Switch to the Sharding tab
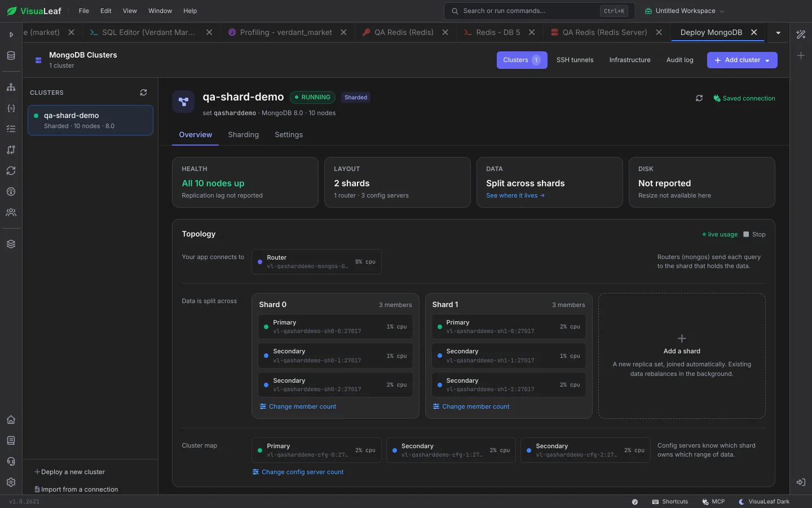Image resolution: width=812 pixels, height=508 pixels. (243, 134)
